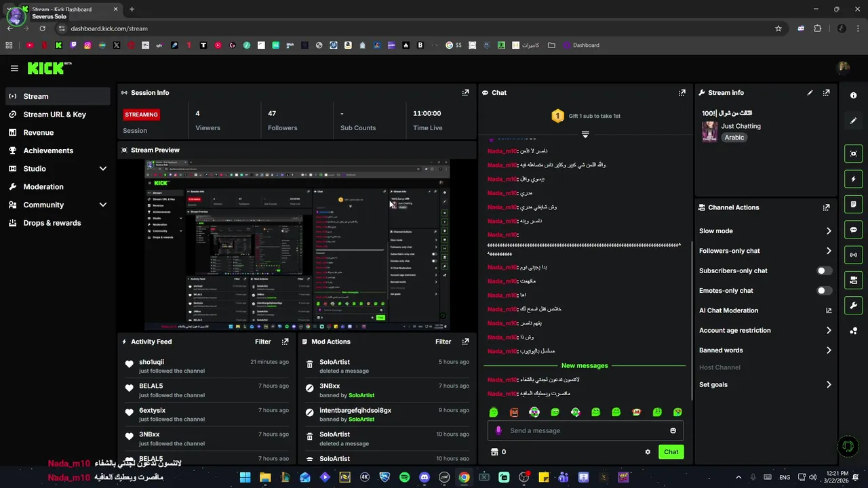Open Moderation page
868x488 pixels.
pyautogui.click(x=58, y=187)
